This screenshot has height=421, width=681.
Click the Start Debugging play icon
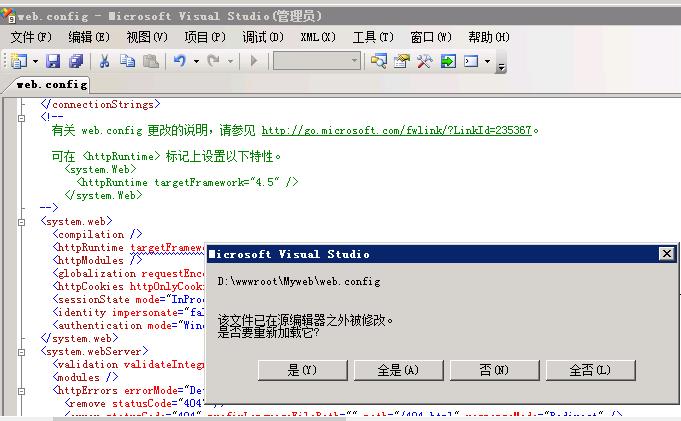point(254,61)
